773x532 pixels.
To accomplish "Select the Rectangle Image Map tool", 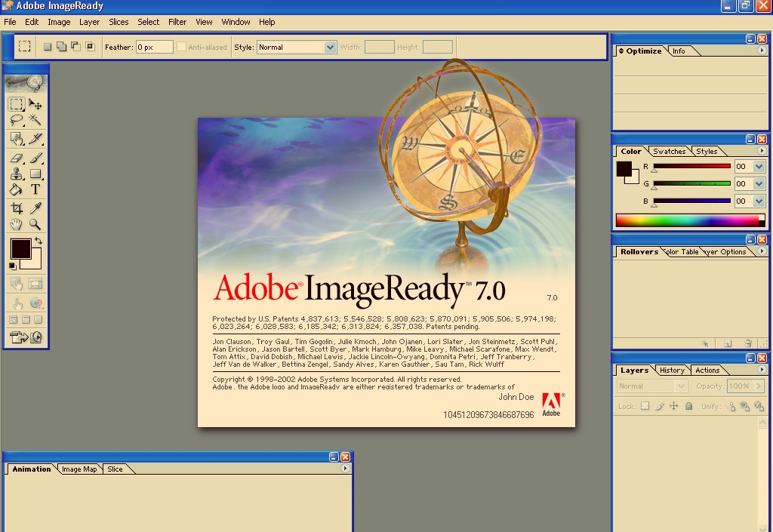I will [x=17, y=139].
